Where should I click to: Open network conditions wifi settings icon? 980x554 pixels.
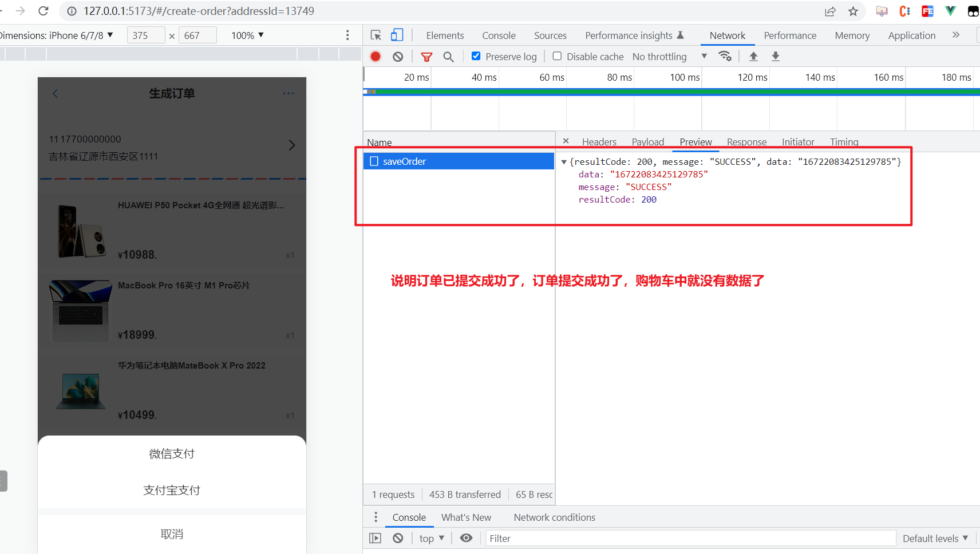click(x=725, y=56)
